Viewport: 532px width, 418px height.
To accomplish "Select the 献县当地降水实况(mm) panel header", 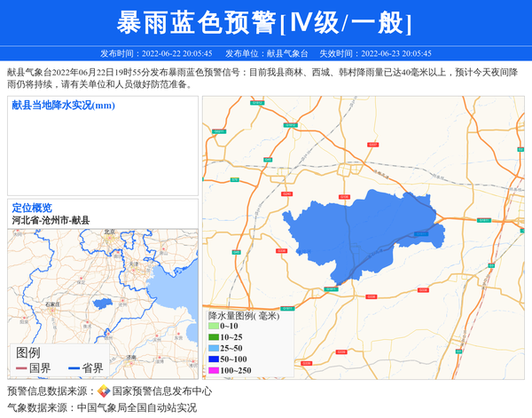I will (63, 106).
